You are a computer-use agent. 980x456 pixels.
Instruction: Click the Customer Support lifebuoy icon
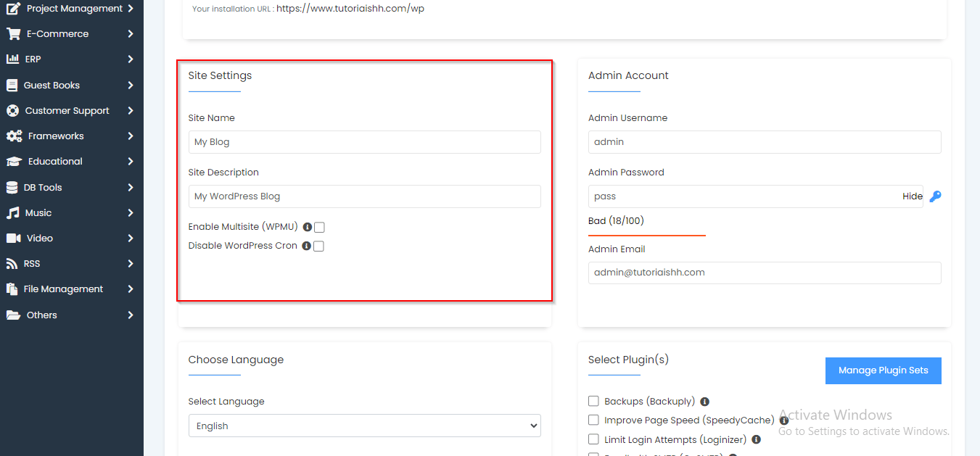click(12, 111)
